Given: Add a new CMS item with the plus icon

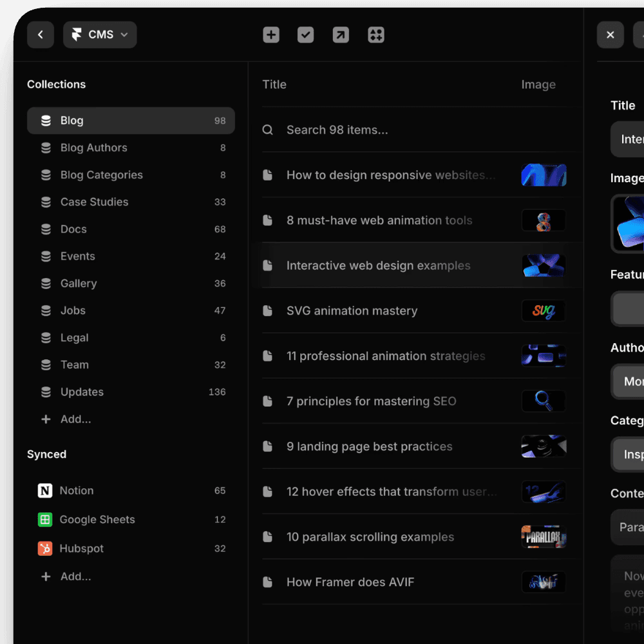Looking at the screenshot, I should point(270,35).
